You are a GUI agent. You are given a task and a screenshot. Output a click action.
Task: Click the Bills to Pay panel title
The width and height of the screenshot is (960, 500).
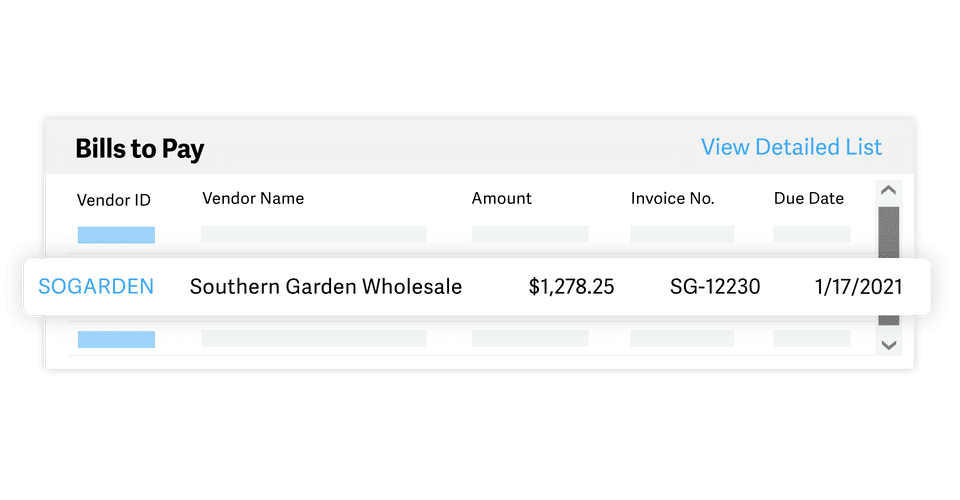pyautogui.click(x=140, y=150)
